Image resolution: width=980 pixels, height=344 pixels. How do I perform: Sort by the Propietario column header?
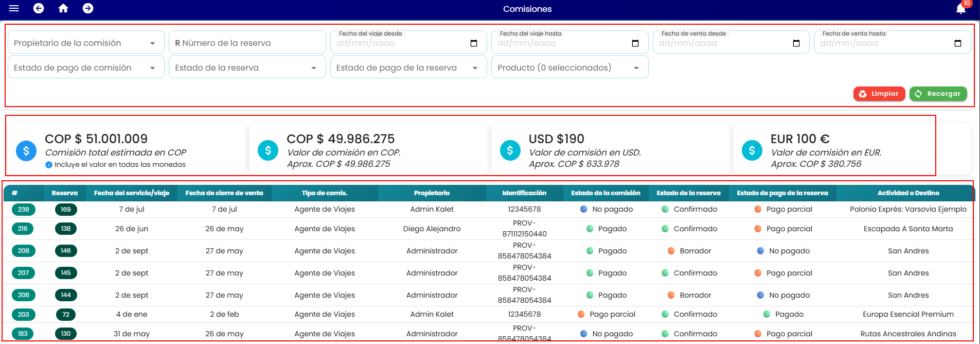pyautogui.click(x=432, y=193)
